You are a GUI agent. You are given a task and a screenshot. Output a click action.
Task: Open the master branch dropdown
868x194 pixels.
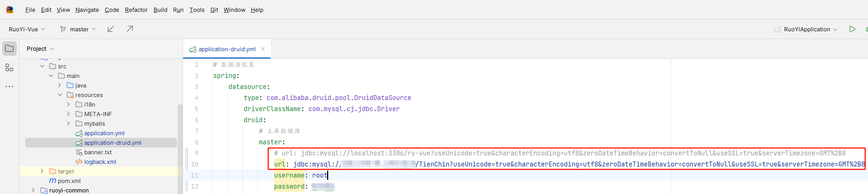[x=78, y=29]
